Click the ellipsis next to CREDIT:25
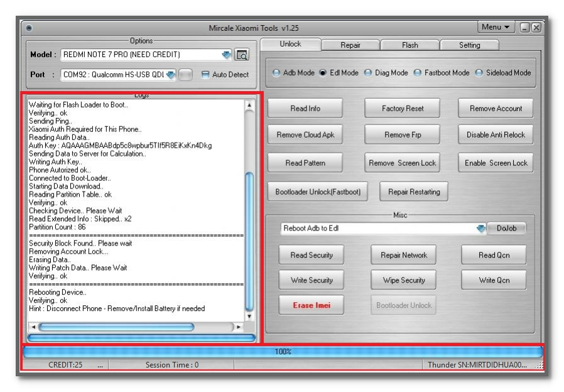 pyautogui.click(x=100, y=364)
